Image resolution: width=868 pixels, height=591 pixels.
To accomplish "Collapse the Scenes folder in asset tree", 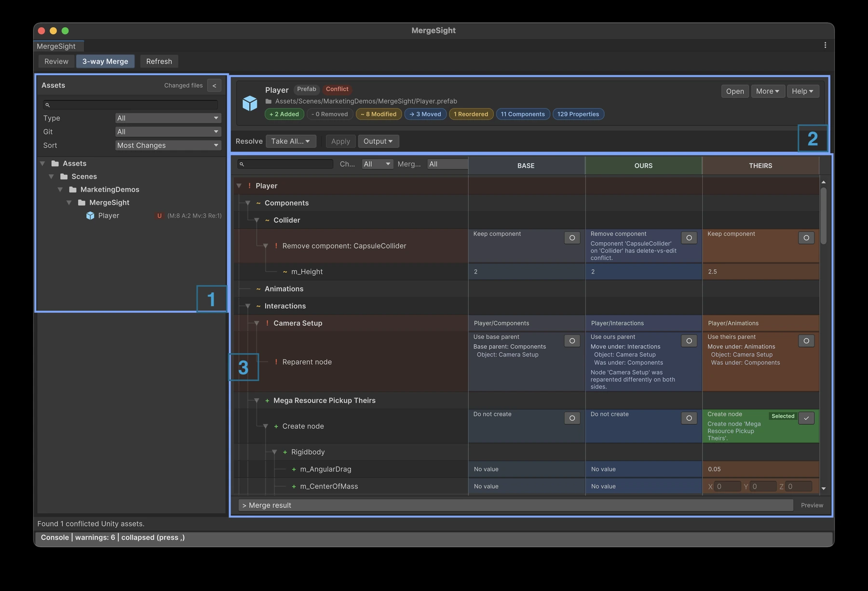I will pos(51,177).
